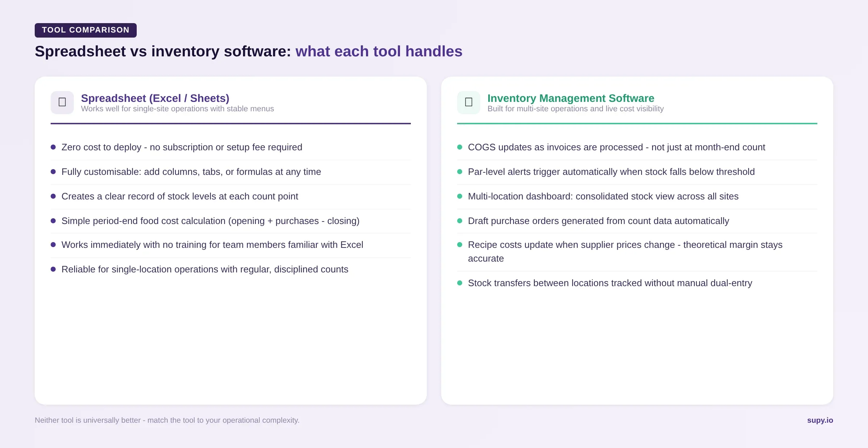Click the bullet beside 'Simple period-end food cost calculation'
868x448 pixels.
(54, 221)
